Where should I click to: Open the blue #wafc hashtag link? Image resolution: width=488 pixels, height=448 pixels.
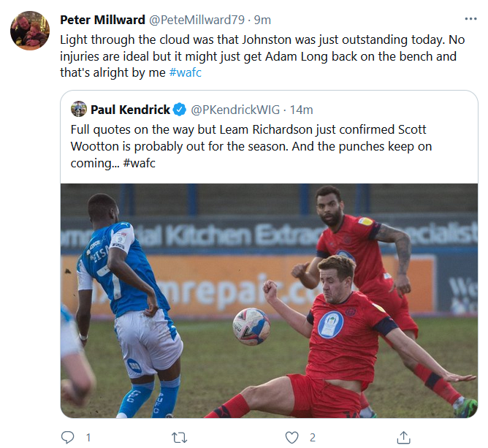pos(185,72)
